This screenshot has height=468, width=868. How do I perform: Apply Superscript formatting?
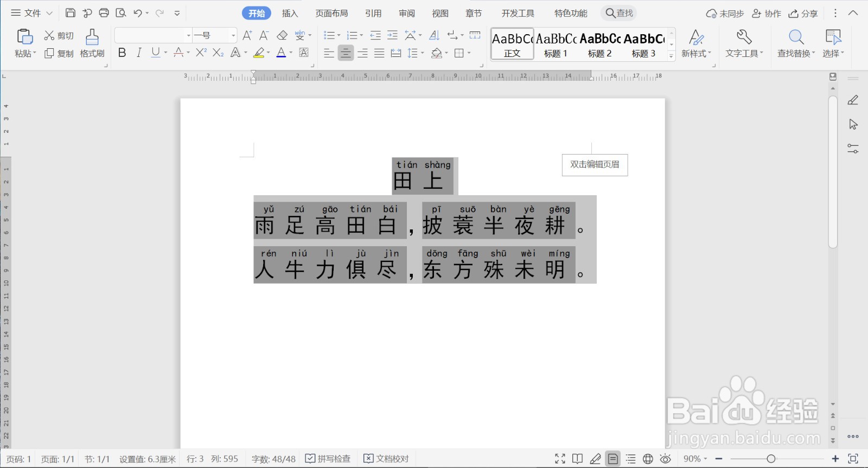coord(201,53)
